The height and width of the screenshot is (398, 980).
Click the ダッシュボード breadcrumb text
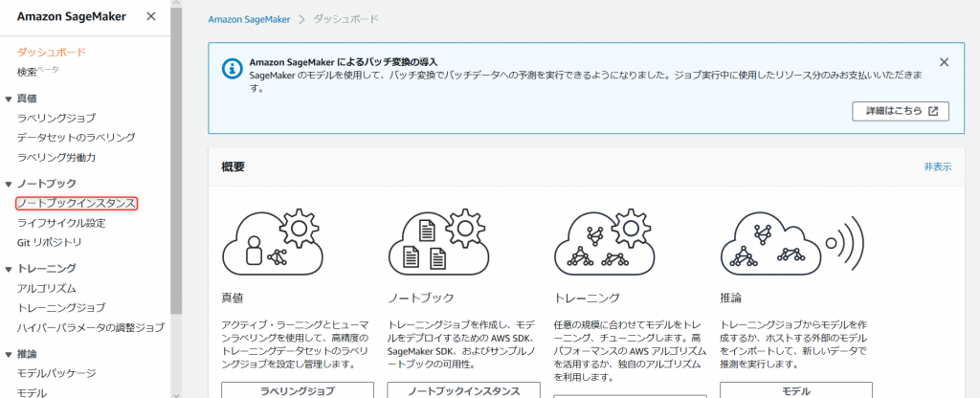coord(345,19)
